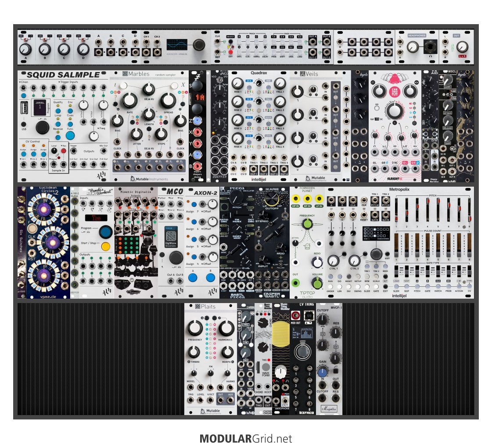Click the Quadrax RISE 1 knob

(x=237, y=83)
